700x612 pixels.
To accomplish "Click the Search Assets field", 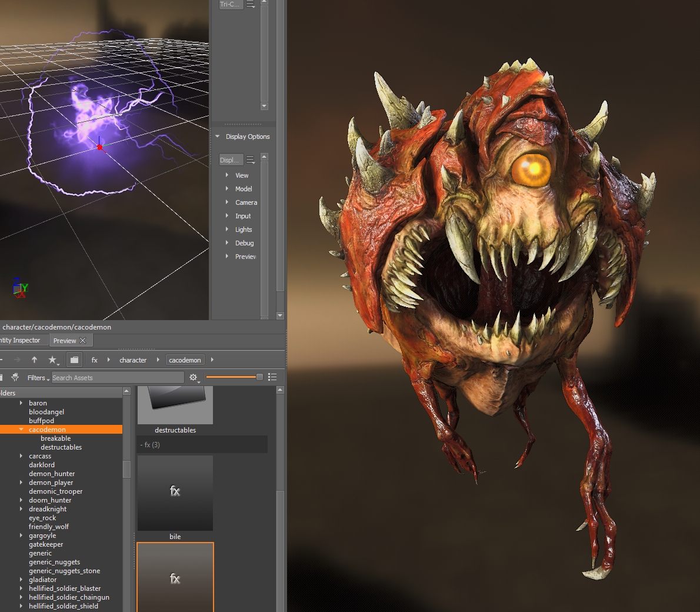I will pos(118,378).
